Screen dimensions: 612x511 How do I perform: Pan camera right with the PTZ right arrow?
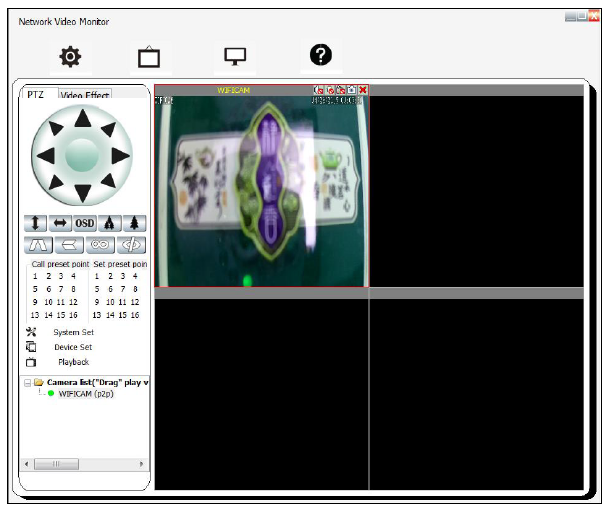120,156
